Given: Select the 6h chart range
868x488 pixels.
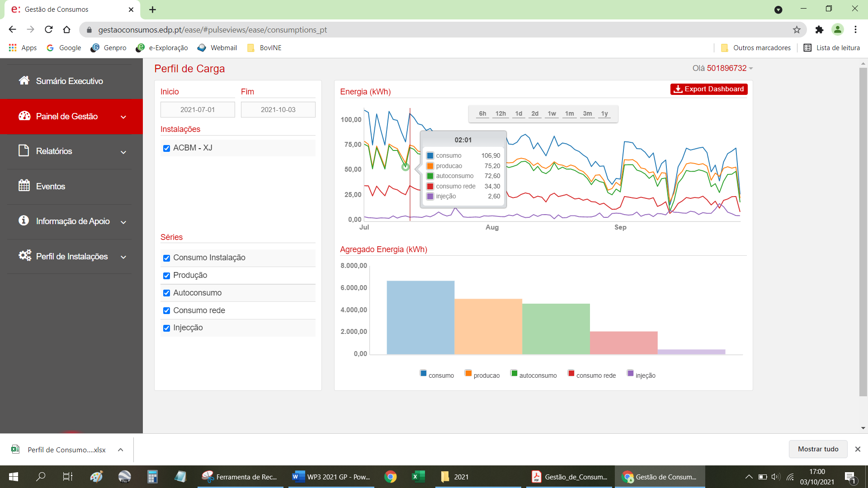Looking at the screenshot, I should [x=482, y=114].
